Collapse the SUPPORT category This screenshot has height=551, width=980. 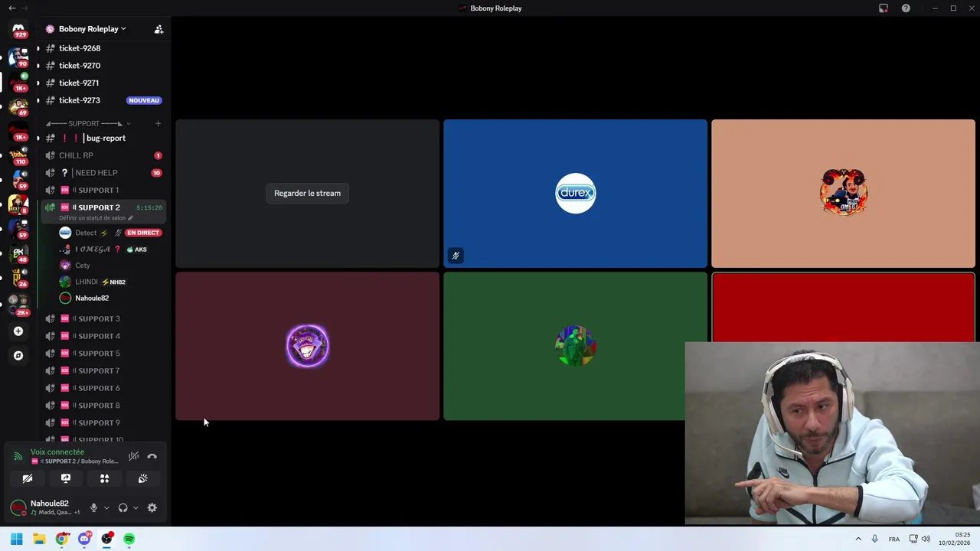[x=88, y=123]
